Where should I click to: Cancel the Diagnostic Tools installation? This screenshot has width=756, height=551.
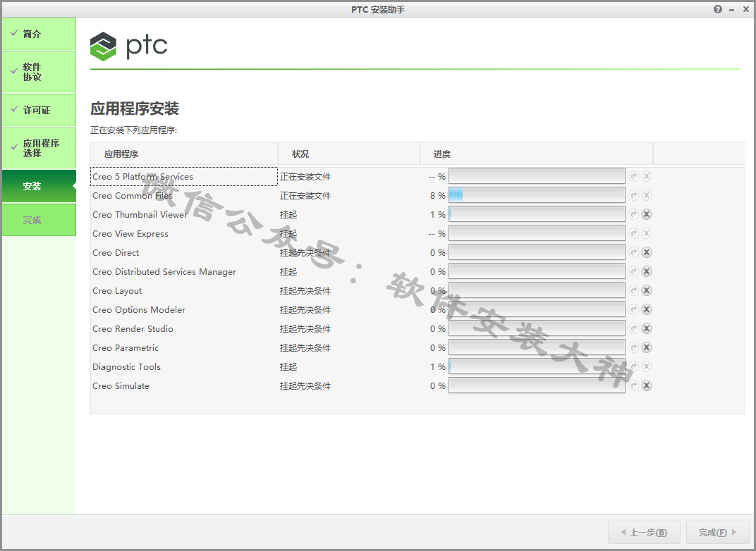[647, 366]
